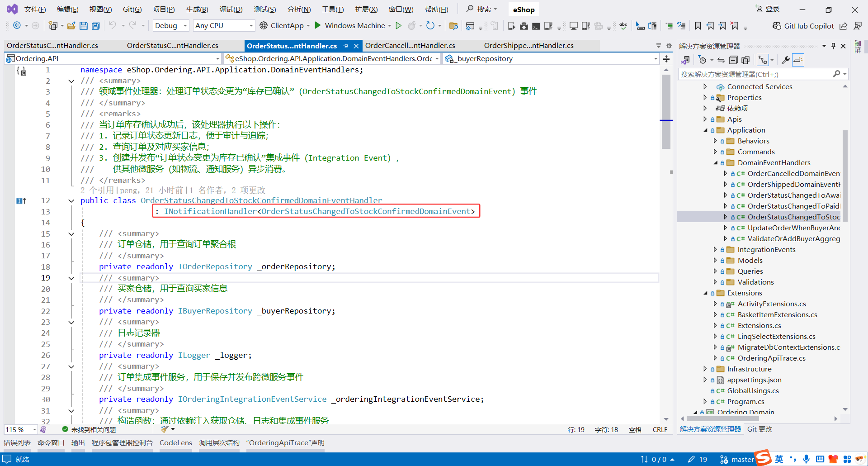
Task: Sync with Active Document in Solution Explorer
Action: pos(721,60)
